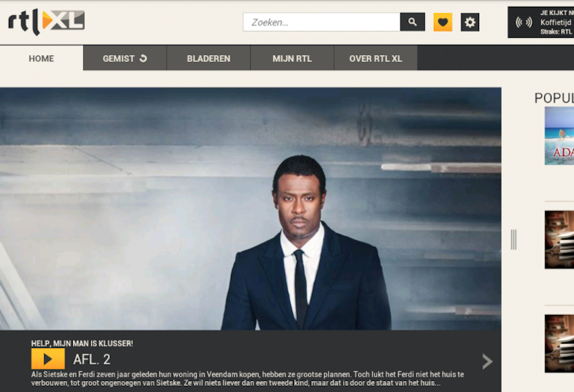Open favorites with the heart icon

[x=443, y=22]
